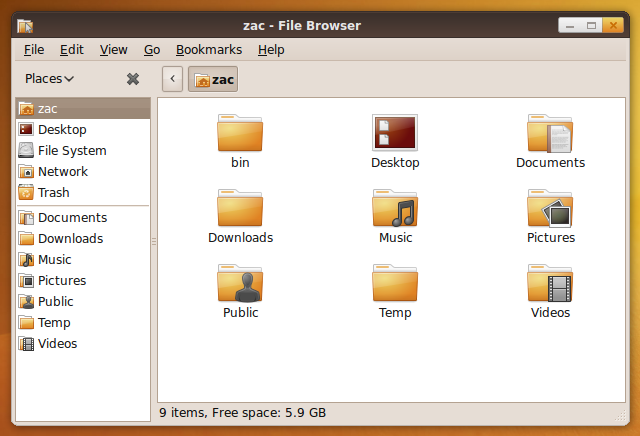Screen dimensions: 640x436
Task: Select the 'Desktop' label in sidebar
Action: click(62, 130)
